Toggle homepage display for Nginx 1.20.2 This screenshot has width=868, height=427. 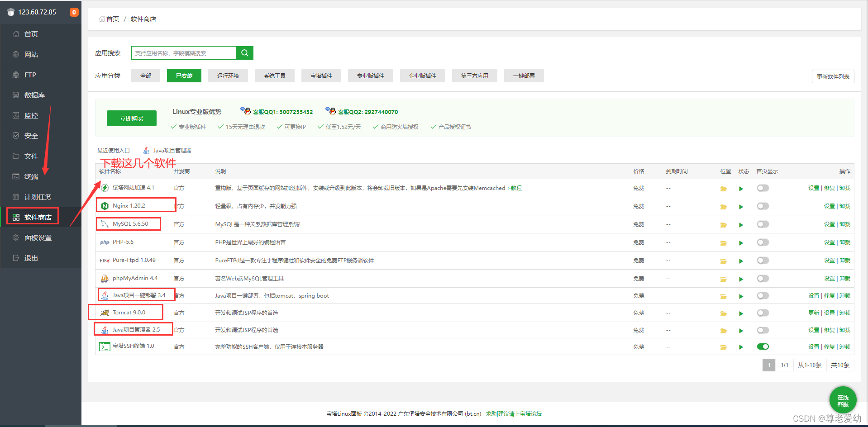[763, 206]
